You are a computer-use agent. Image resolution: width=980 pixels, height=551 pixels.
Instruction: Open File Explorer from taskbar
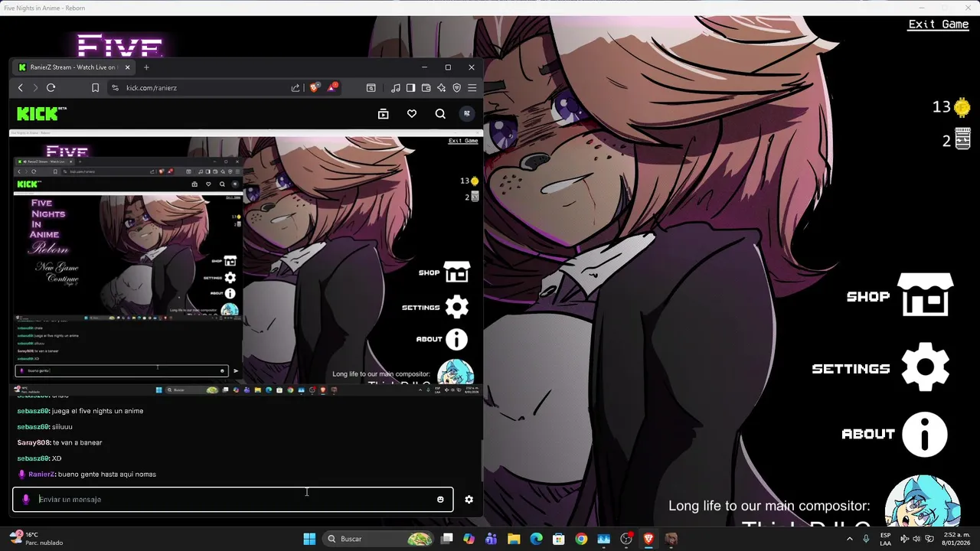click(514, 539)
